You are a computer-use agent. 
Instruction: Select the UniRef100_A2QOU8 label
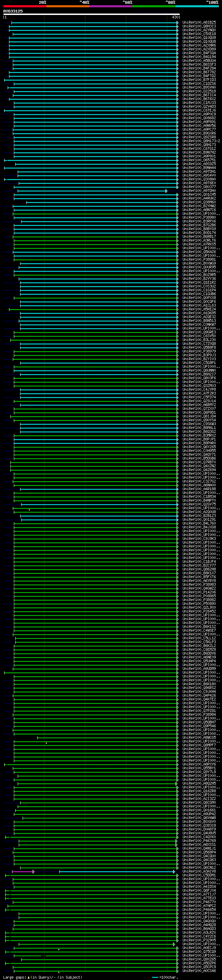pos(199,512)
